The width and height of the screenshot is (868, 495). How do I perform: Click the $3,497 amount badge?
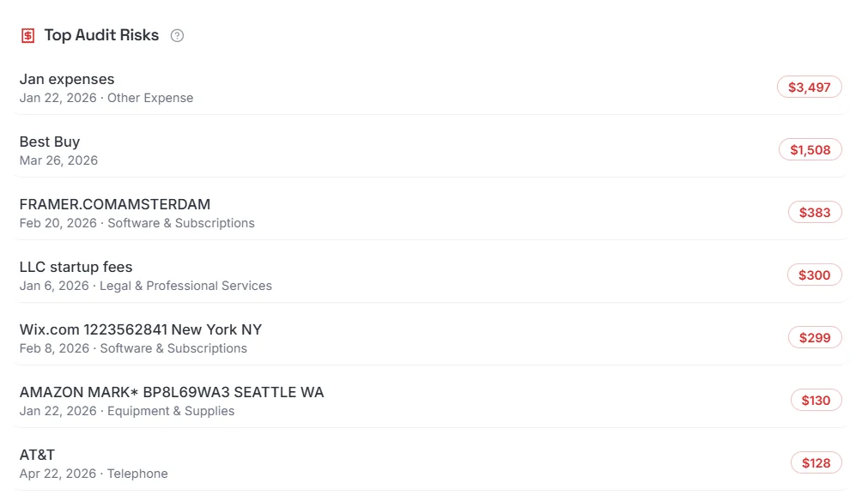coord(810,87)
